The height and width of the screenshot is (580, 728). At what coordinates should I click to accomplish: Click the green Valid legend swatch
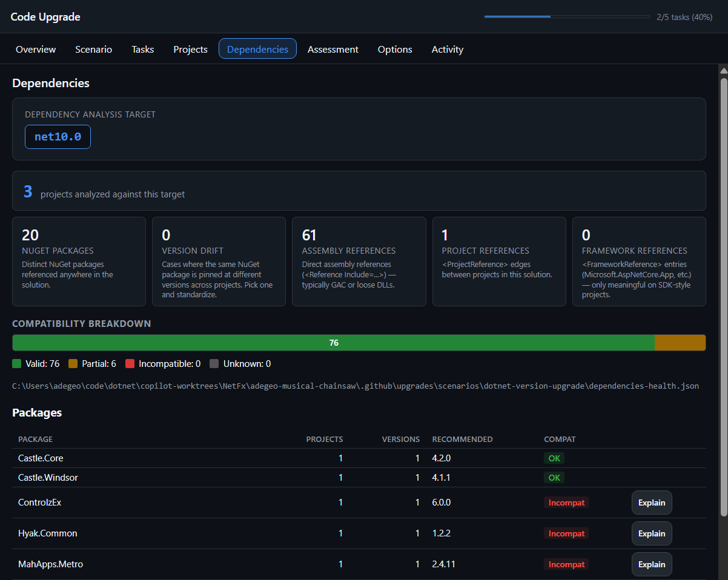[x=17, y=364]
